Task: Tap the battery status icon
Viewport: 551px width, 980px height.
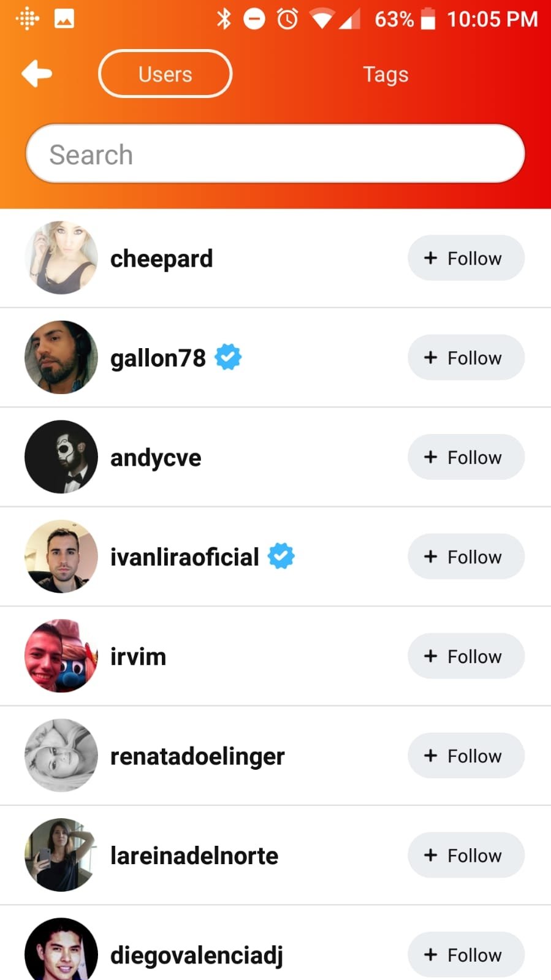Action: point(428,19)
